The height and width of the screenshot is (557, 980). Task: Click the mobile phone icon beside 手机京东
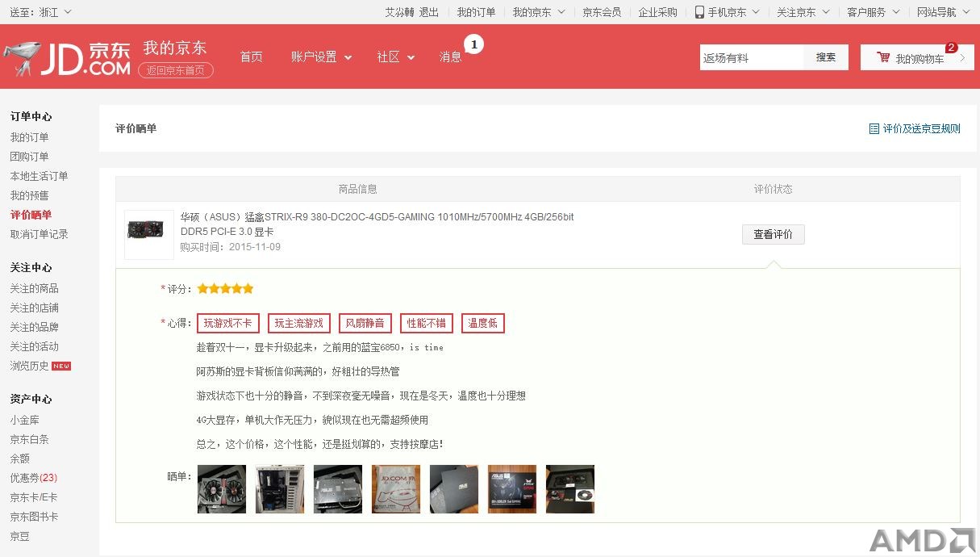coord(699,12)
